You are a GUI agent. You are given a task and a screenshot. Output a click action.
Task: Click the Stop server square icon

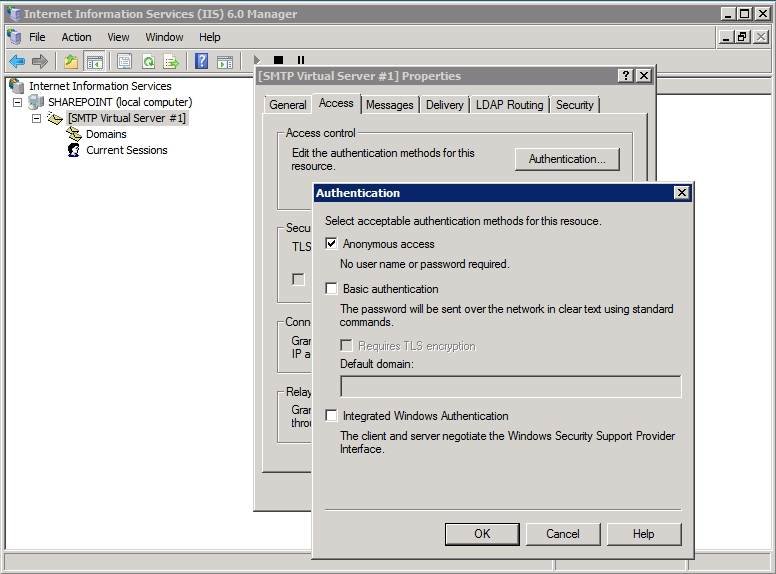pyautogui.click(x=279, y=61)
